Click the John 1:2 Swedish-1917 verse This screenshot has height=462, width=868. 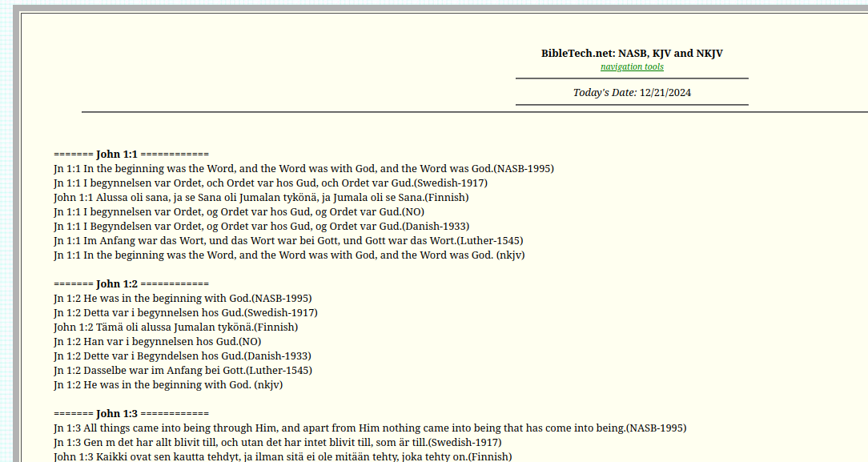click(186, 312)
